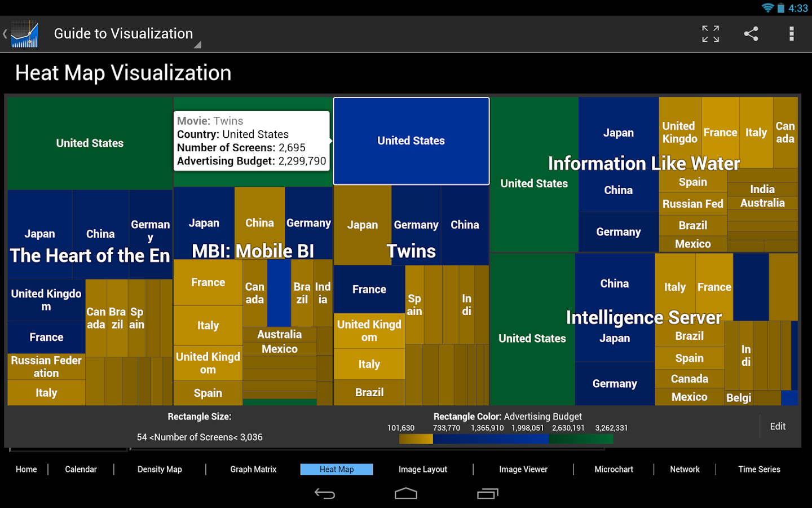Click the legend value 101,630
This screenshot has width=812, height=508.
(401, 428)
